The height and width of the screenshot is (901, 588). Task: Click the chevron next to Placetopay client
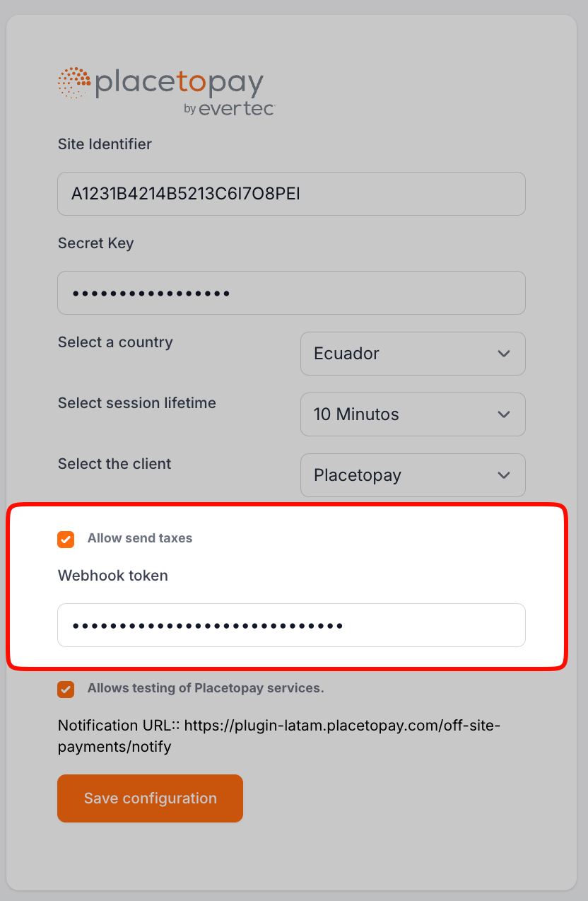504,475
